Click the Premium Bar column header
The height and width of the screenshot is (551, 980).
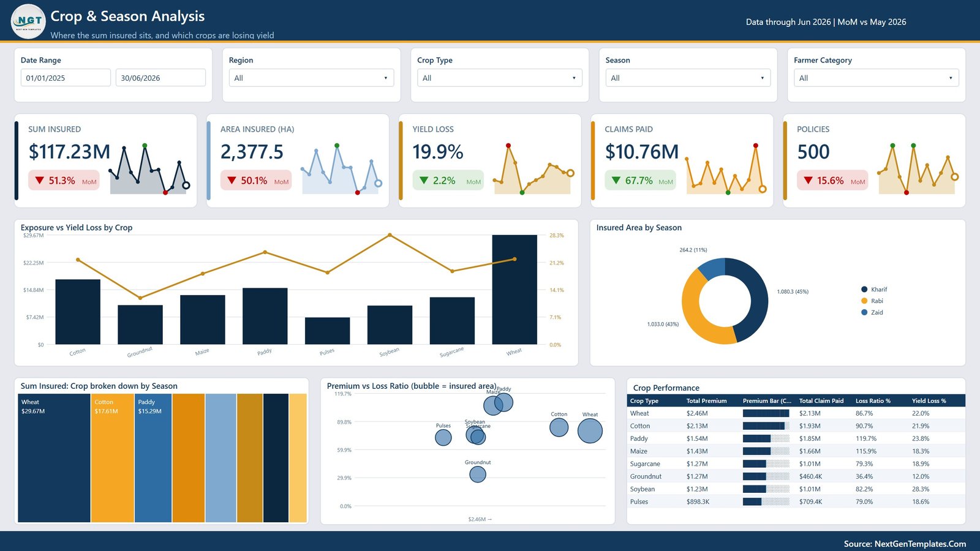767,401
